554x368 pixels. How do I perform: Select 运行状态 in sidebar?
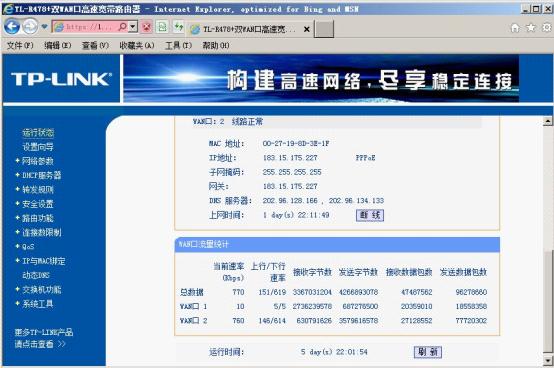tap(38, 133)
